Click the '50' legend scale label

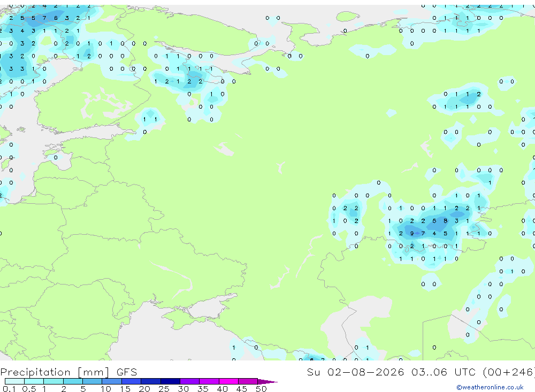(261, 389)
